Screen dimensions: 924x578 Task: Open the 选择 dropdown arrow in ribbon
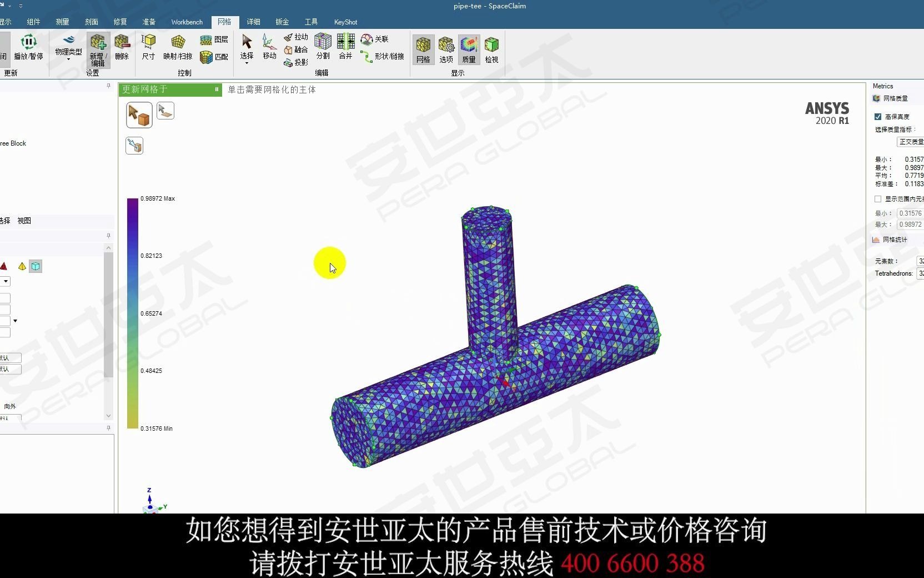pos(247,63)
